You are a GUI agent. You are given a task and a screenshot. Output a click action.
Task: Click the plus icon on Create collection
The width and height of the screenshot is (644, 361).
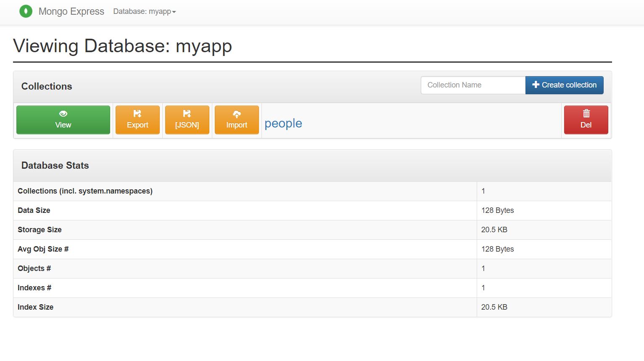pyautogui.click(x=535, y=84)
